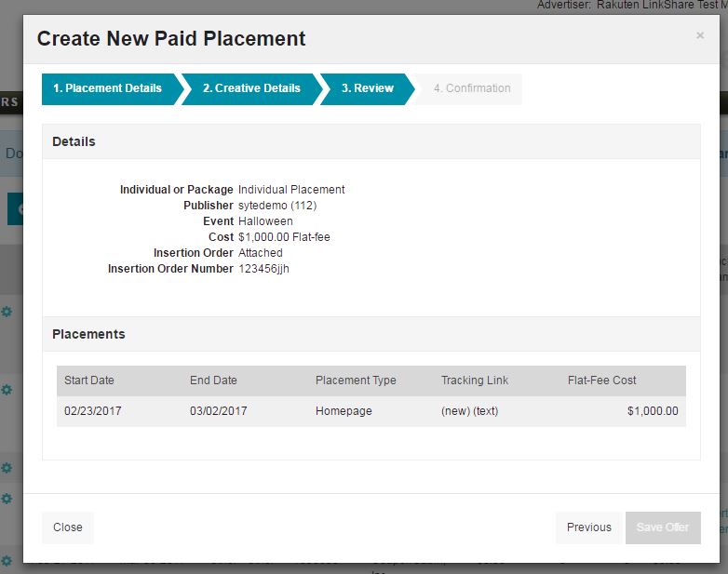
Task: Select the 03/02/2017 end date cell
Action: pyautogui.click(x=219, y=411)
